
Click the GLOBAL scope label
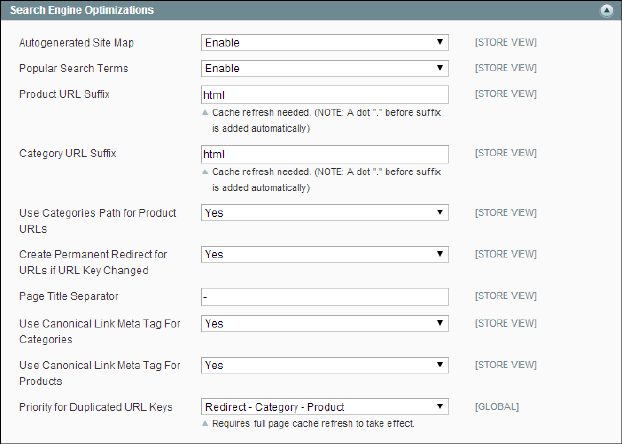coord(497,407)
